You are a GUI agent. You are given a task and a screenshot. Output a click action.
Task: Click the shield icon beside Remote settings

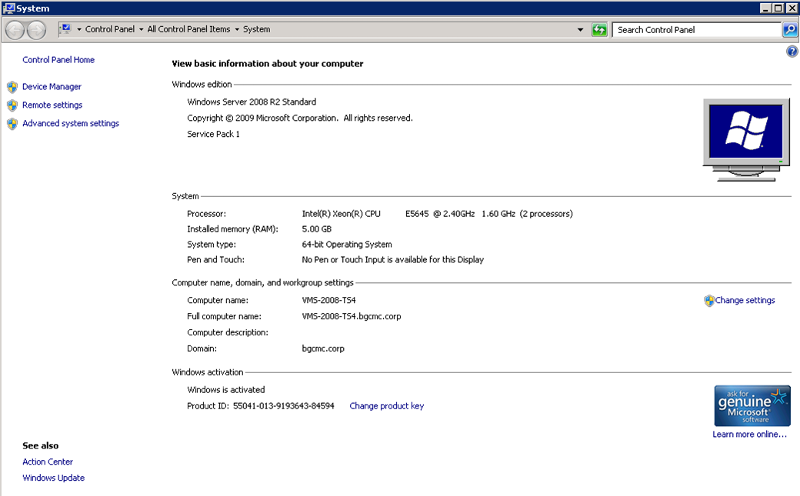pos(12,105)
